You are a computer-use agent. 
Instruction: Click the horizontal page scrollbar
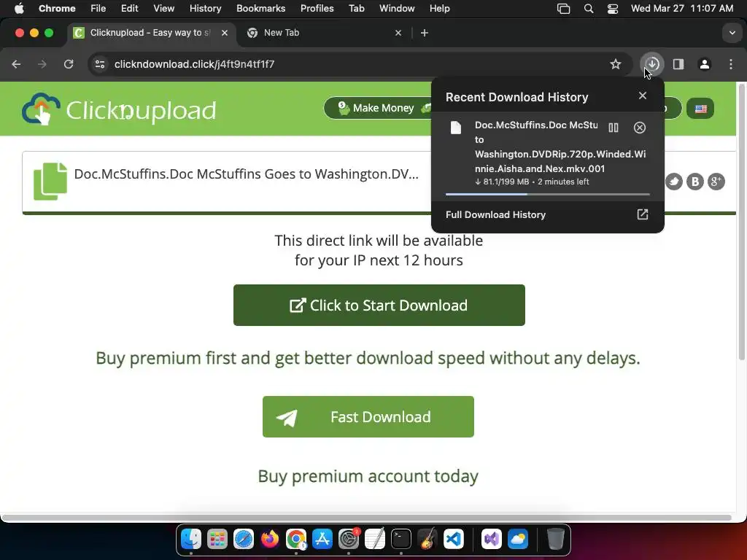pyautogui.click(x=366, y=518)
